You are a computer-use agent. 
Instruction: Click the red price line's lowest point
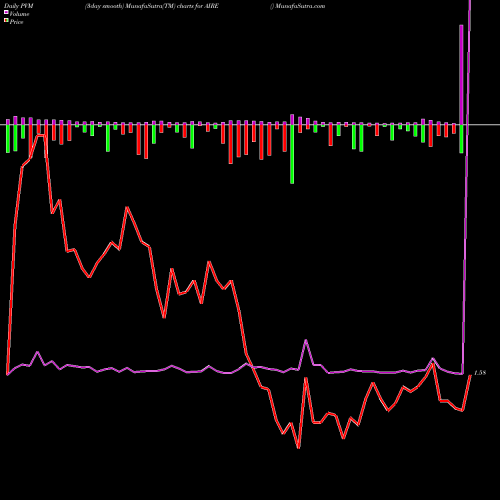(298, 448)
